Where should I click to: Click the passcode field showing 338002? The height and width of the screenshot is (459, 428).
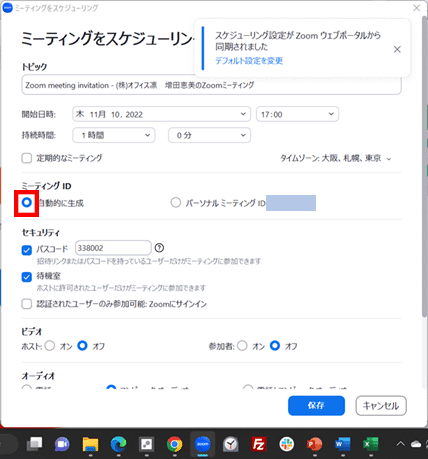(x=113, y=248)
